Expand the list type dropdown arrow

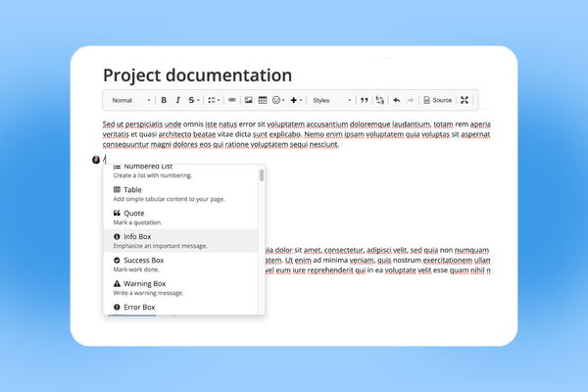(219, 100)
